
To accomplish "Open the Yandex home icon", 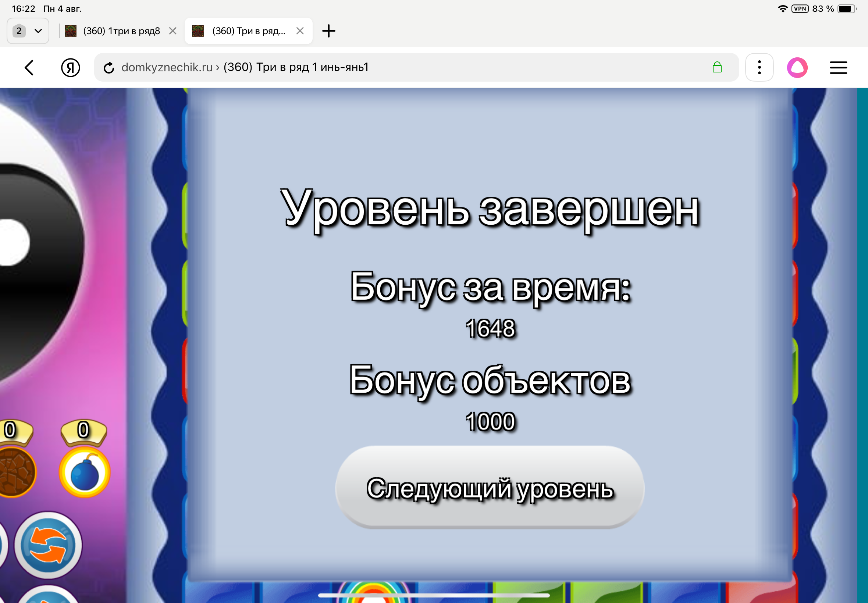I will coord(70,68).
